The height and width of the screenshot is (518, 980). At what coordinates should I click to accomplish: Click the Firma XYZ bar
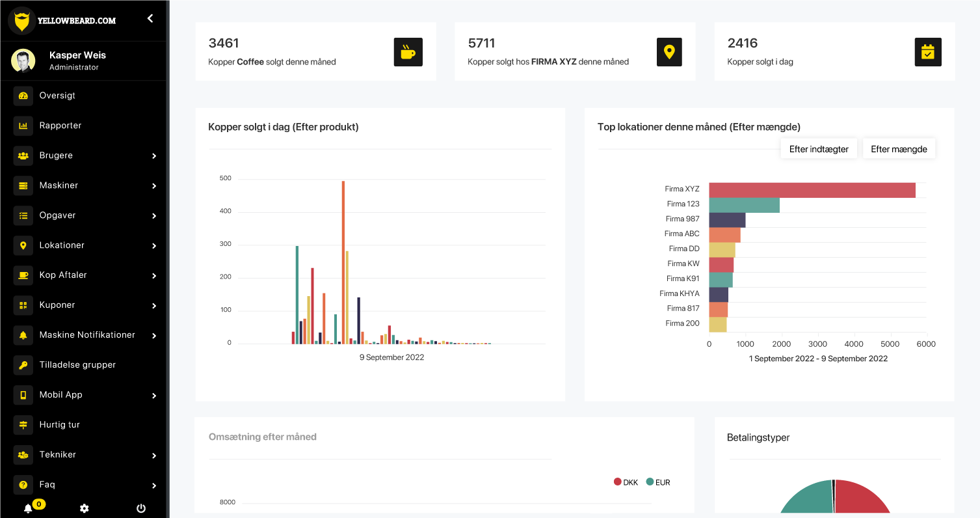point(812,190)
